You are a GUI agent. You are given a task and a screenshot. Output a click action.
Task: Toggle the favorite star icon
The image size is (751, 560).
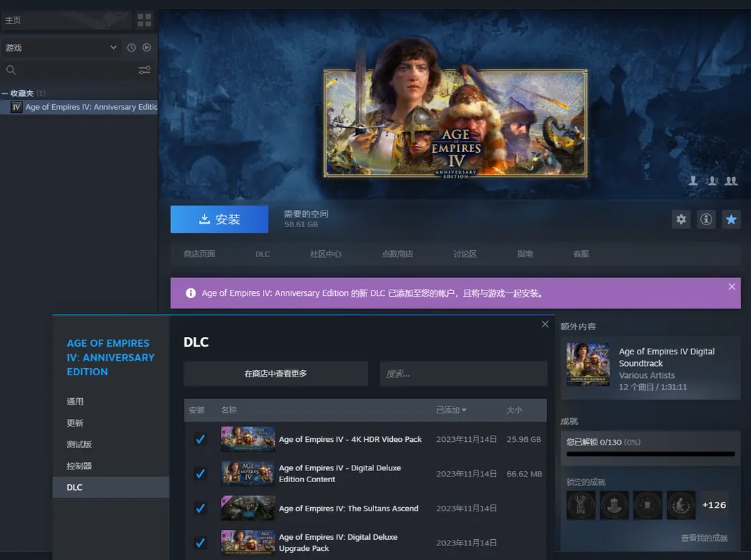tap(731, 220)
